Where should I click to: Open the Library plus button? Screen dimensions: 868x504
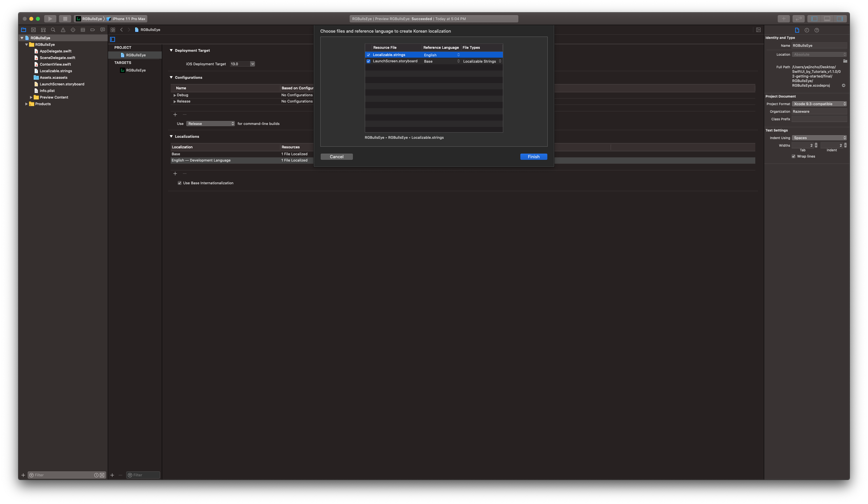click(x=784, y=18)
